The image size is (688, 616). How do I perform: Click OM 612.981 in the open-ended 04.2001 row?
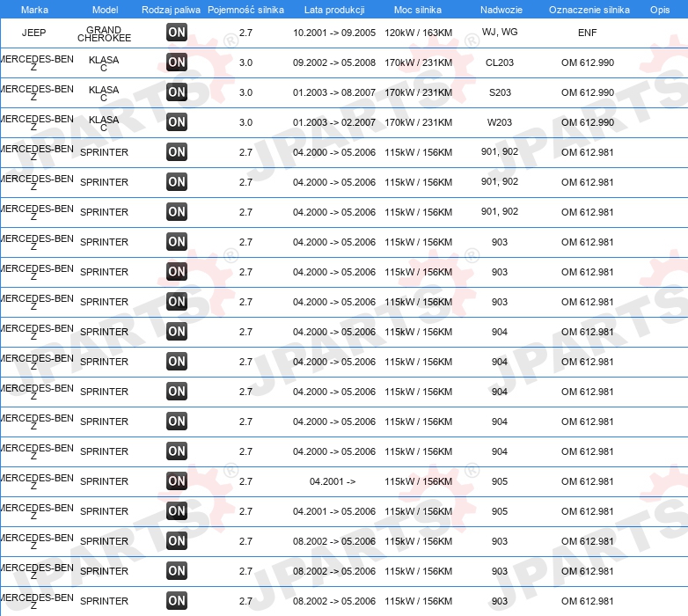pyautogui.click(x=588, y=481)
